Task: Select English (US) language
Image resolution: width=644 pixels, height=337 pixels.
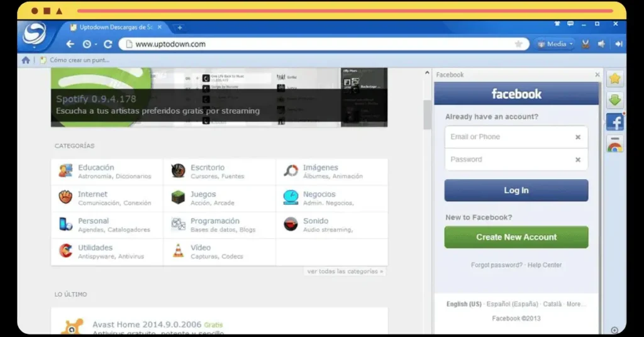Action: point(464,304)
